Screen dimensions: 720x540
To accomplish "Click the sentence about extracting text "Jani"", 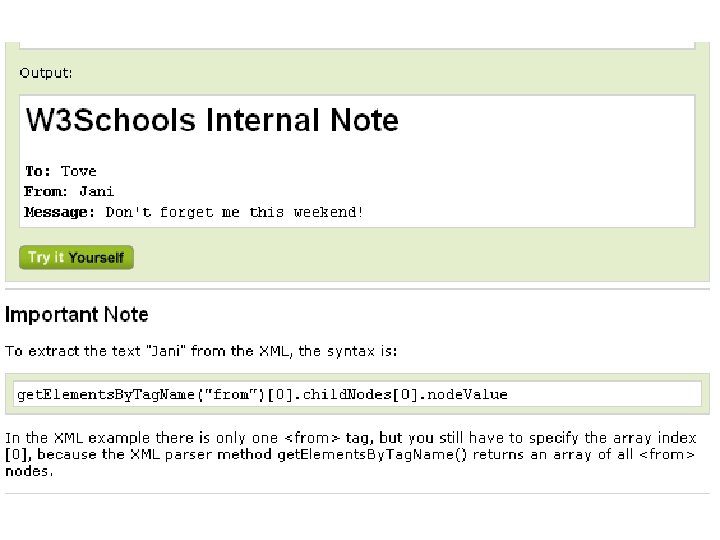I will pyautogui.click(x=201, y=351).
